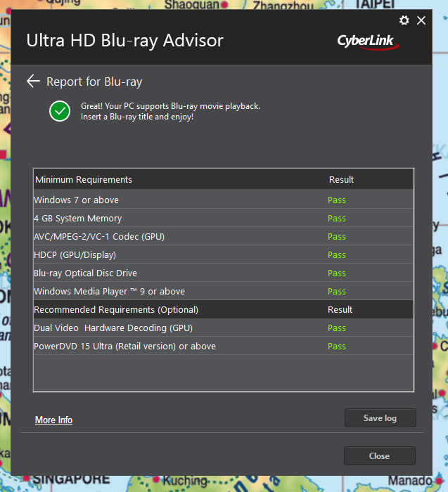Select 'Dual Video Hardware Decoding (GPU)' row
Screen dimensions: 448x492
click(223, 328)
